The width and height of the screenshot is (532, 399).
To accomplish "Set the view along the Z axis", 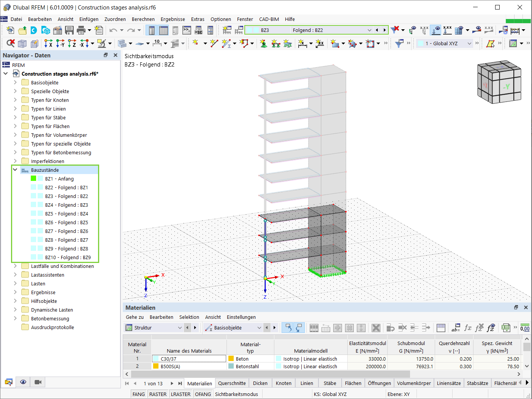I will 71,43.
